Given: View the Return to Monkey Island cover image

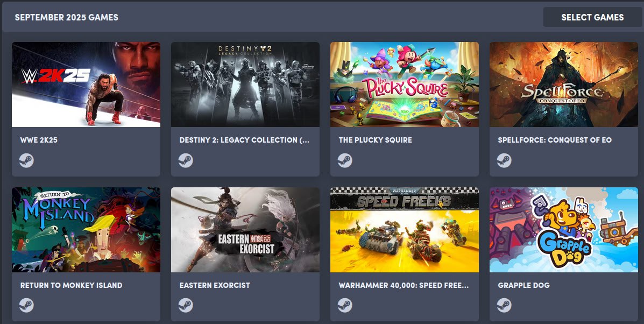Looking at the screenshot, I should click(86, 230).
